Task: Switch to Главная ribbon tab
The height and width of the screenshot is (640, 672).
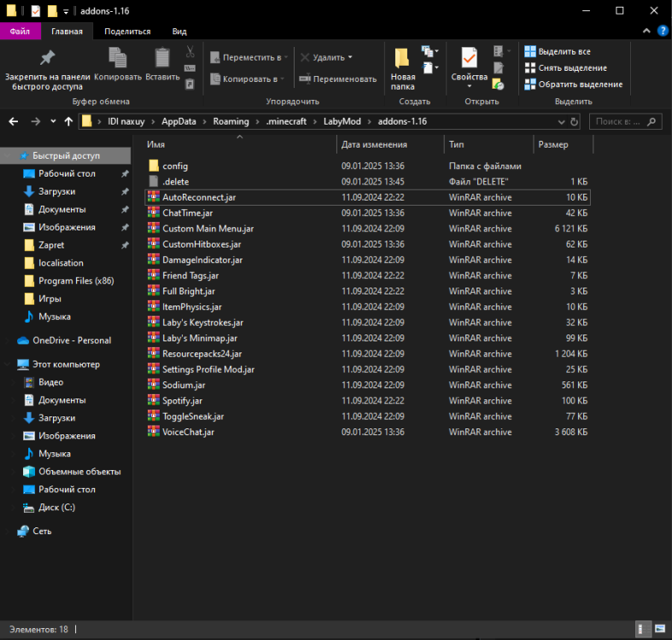Action: tap(67, 32)
